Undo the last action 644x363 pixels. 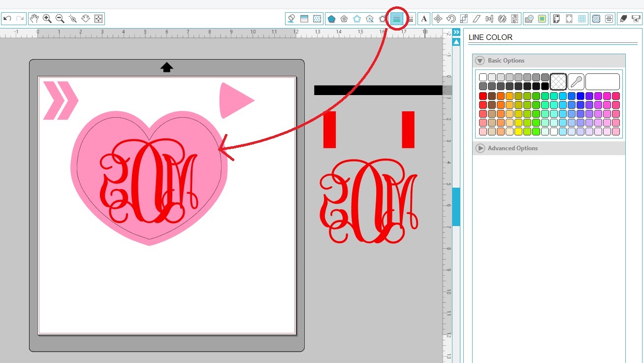7,18
